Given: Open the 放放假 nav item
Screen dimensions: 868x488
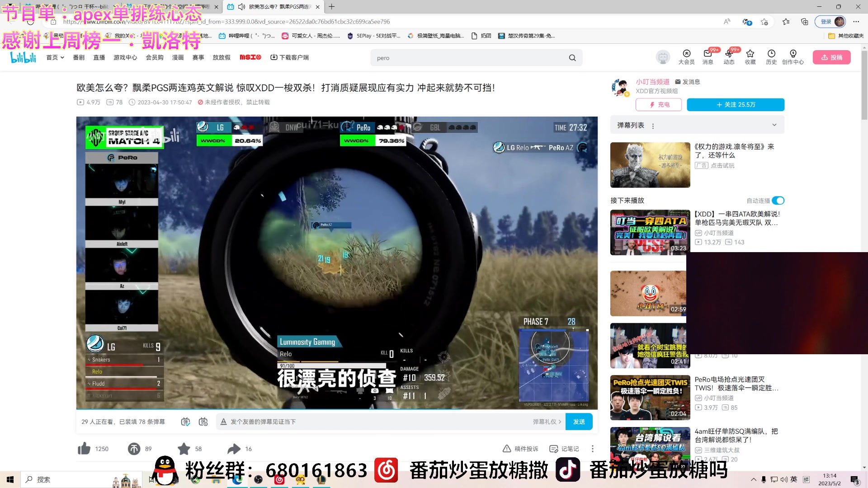Looking at the screenshot, I should click(x=222, y=57).
